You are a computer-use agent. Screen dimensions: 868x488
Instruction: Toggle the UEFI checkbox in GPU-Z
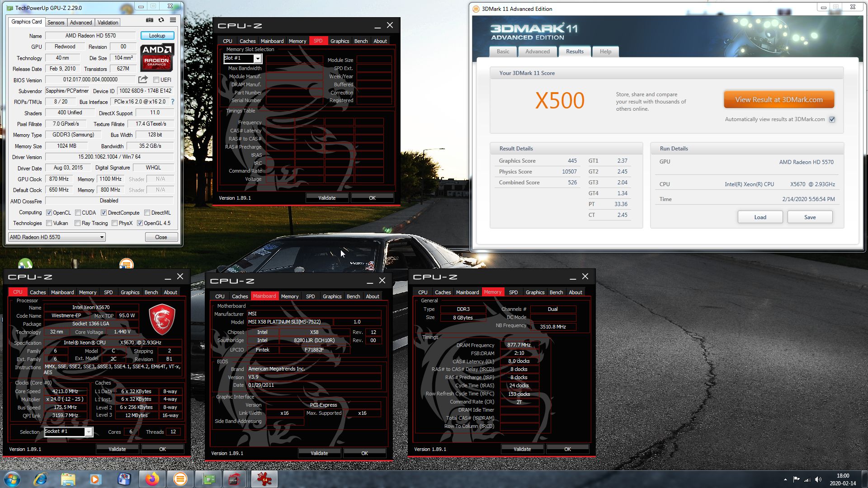point(156,80)
